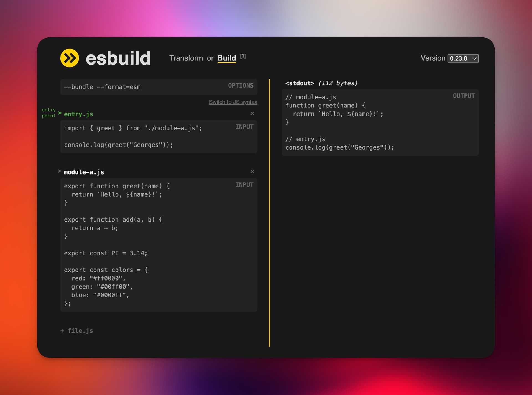
Task: Click the green entry point label
Action: click(x=49, y=113)
